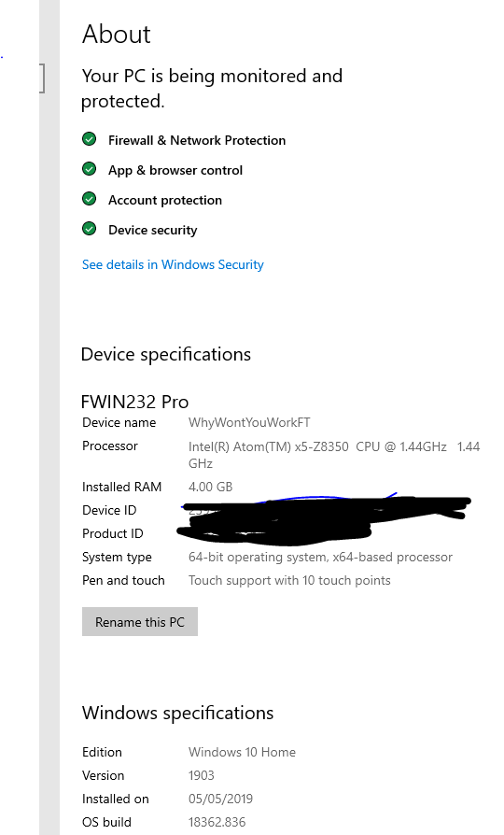The height and width of the screenshot is (835, 504).
Task: Click the Intel Atom x5-Z8350 processor text
Action: pos(334,455)
